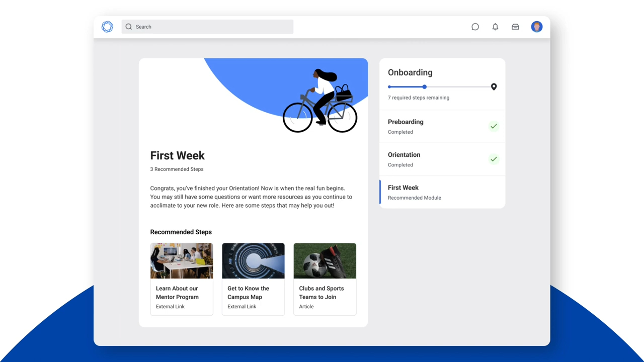Click the green checkmark next to Preboarding

494,126
